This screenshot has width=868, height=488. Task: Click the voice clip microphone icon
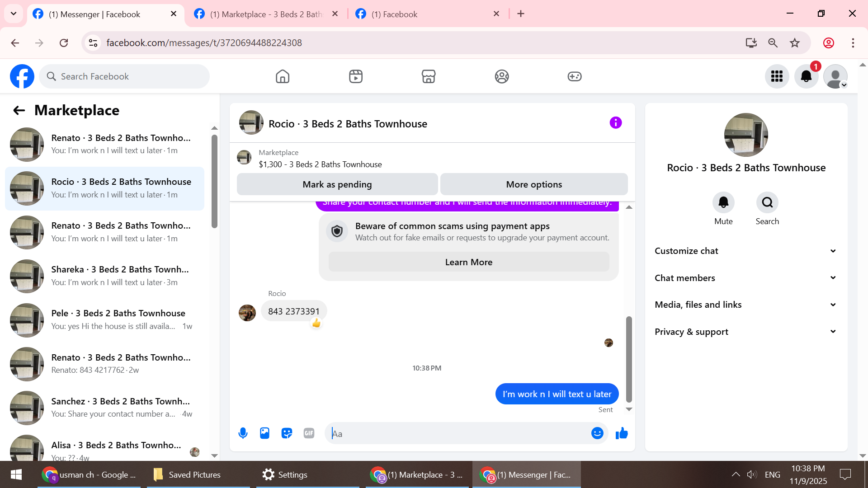[243, 433]
